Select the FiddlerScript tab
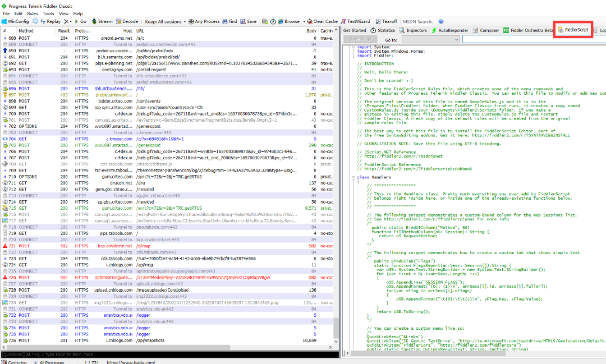The width and height of the screenshot is (606, 364). pos(573,30)
